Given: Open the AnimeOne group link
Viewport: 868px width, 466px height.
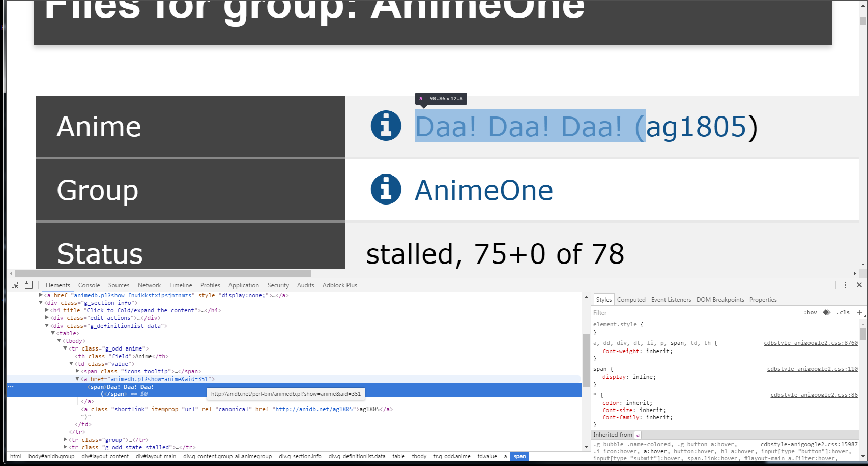Looking at the screenshot, I should click(x=483, y=190).
